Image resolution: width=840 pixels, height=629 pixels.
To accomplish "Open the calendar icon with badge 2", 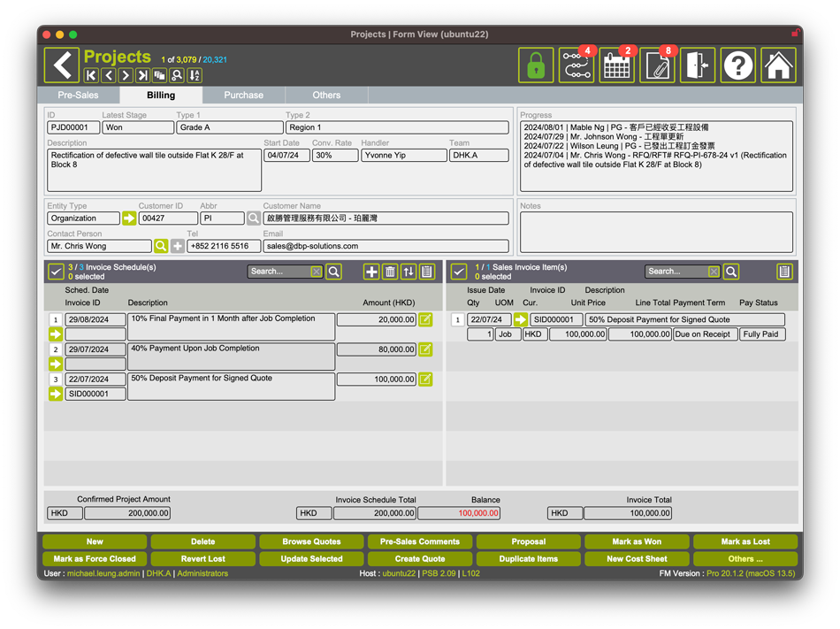I will (x=616, y=65).
